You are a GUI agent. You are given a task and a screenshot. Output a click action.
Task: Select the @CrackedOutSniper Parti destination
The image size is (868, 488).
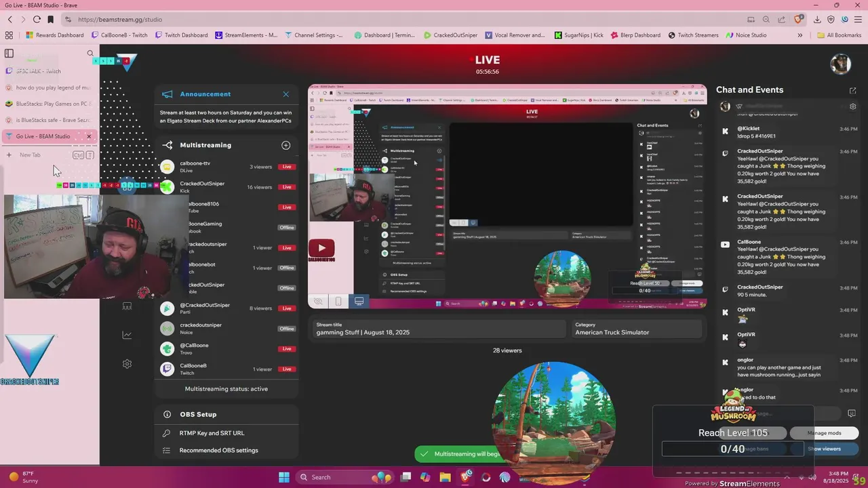(x=226, y=308)
